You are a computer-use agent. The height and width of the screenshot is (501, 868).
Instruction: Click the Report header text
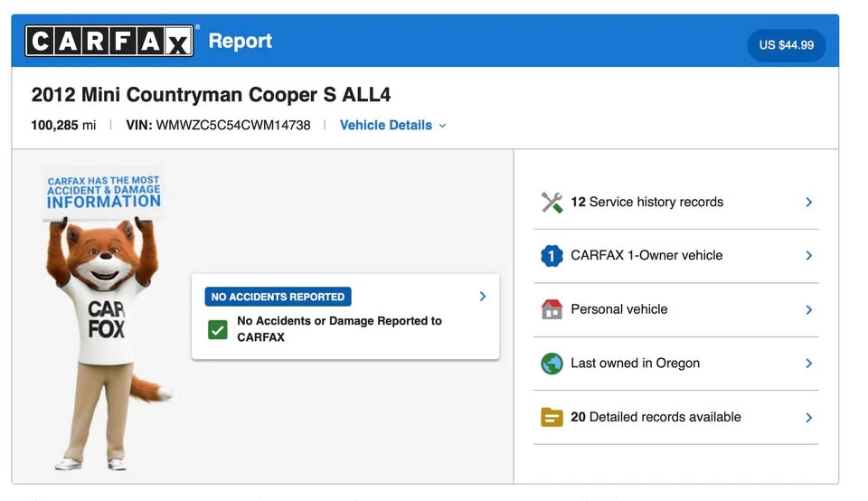click(241, 41)
